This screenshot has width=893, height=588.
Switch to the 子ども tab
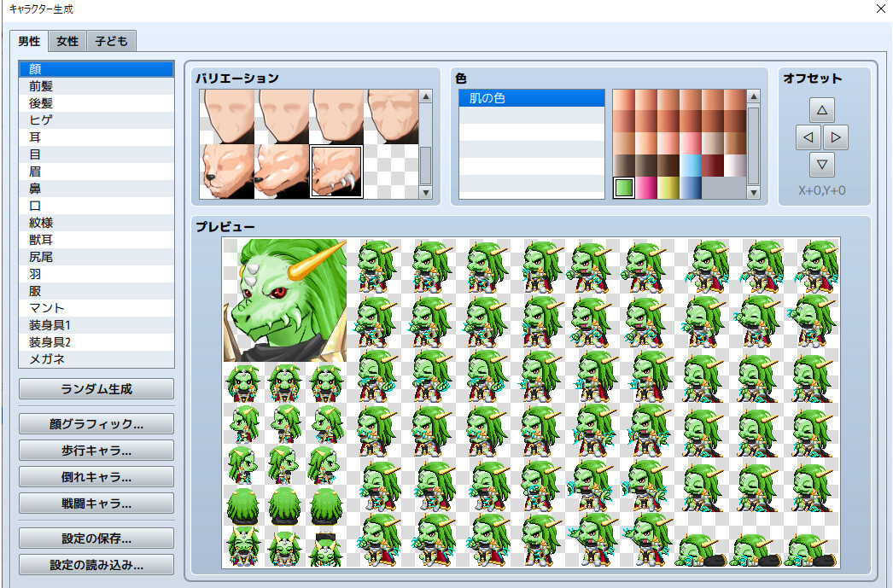click(x=111, y=41)
